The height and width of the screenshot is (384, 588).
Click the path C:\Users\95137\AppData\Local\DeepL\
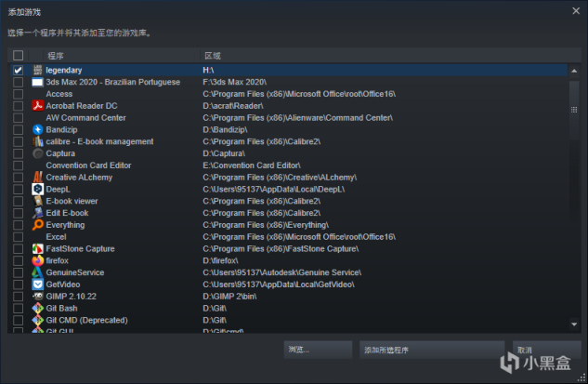click(274, 189)
